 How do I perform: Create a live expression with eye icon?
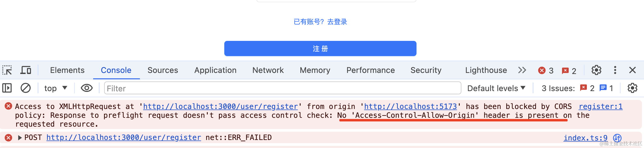coord(87,88)
